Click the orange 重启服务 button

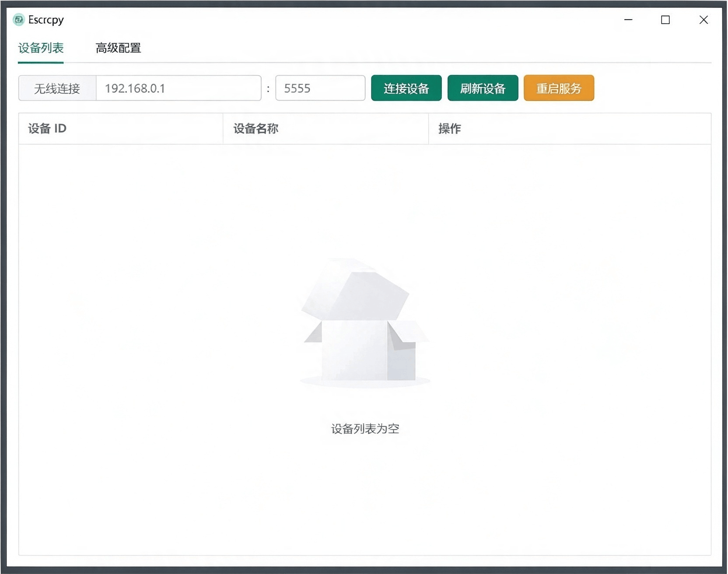[x=559, y=88]
